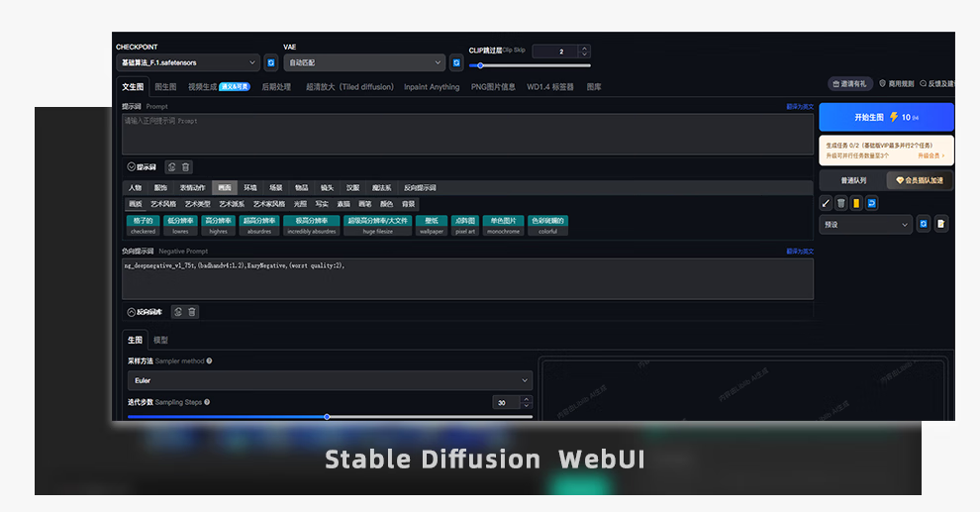The image size is (980, 512).
Task: Open the Inpaint Anything tab
Action: coord(432,87)
